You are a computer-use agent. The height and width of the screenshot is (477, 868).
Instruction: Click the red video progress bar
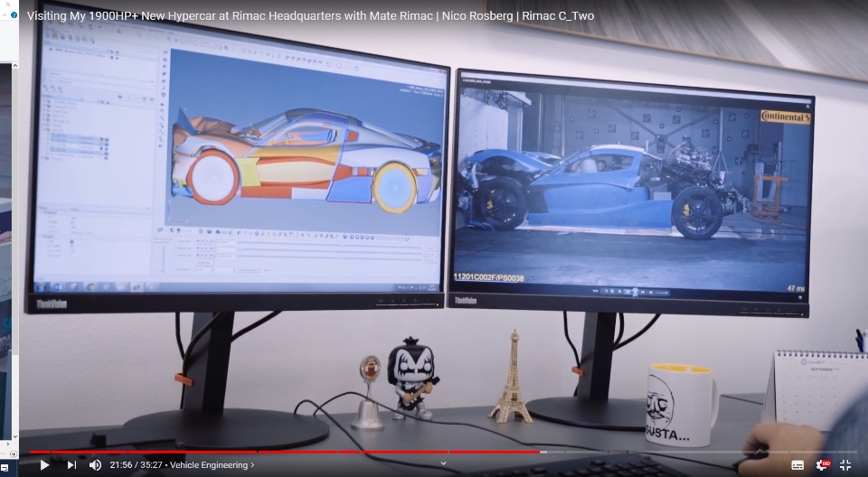(285, 452)
